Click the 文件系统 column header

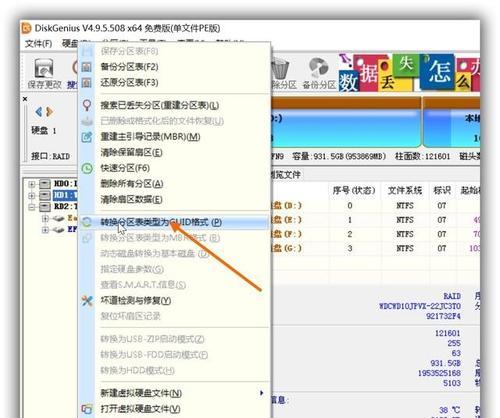pyautogui.click(x=405, y=191)
